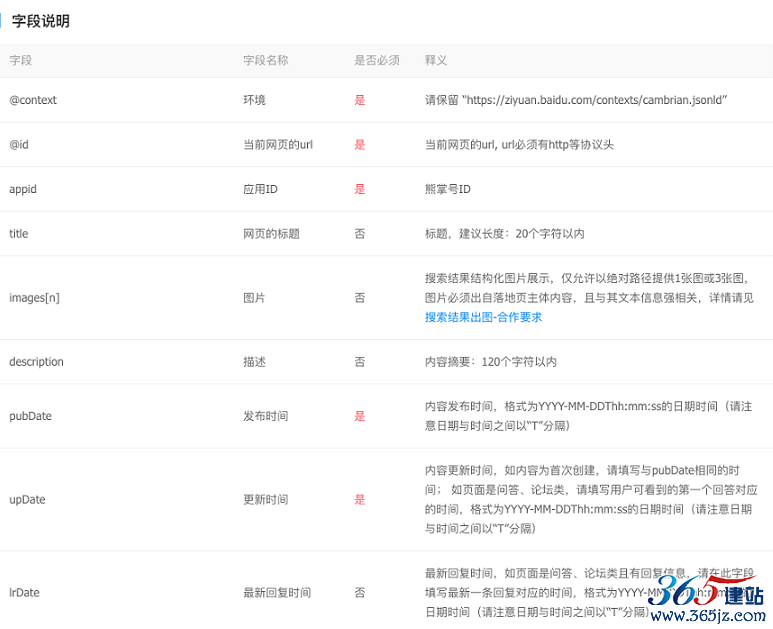Select the description field name cell

click(36, 362)
